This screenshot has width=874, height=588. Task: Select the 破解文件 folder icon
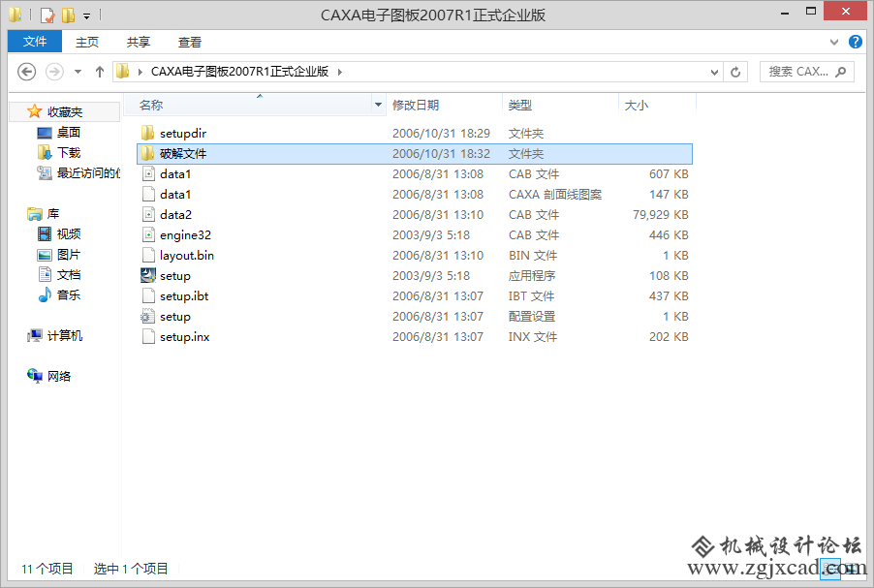tap(147, 153)
